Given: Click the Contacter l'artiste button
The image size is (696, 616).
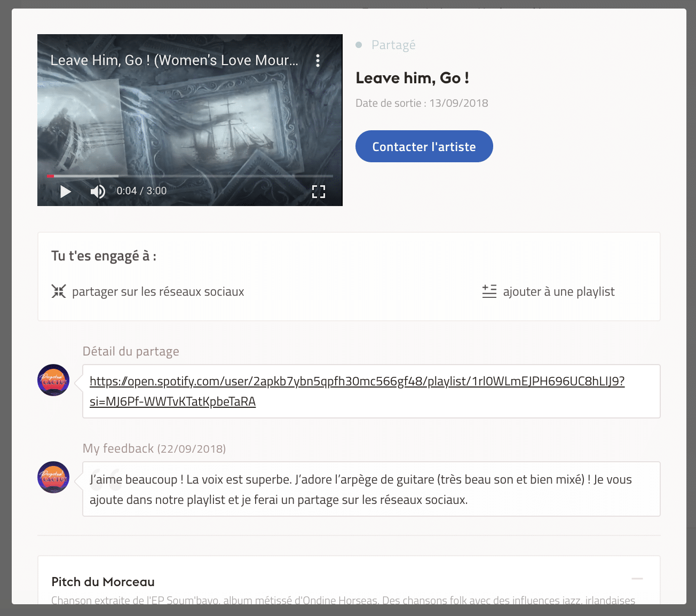Looking at the screenshot, I should (424, 146).
